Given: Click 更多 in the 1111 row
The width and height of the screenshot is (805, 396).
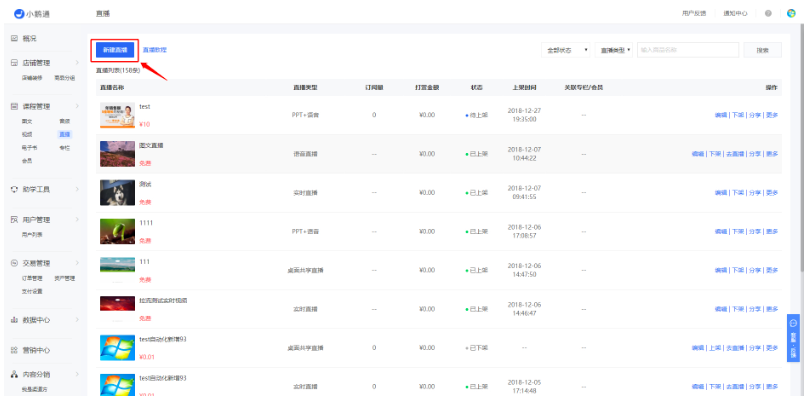Looking at the screenshot, I should click(x=772, y=232).
